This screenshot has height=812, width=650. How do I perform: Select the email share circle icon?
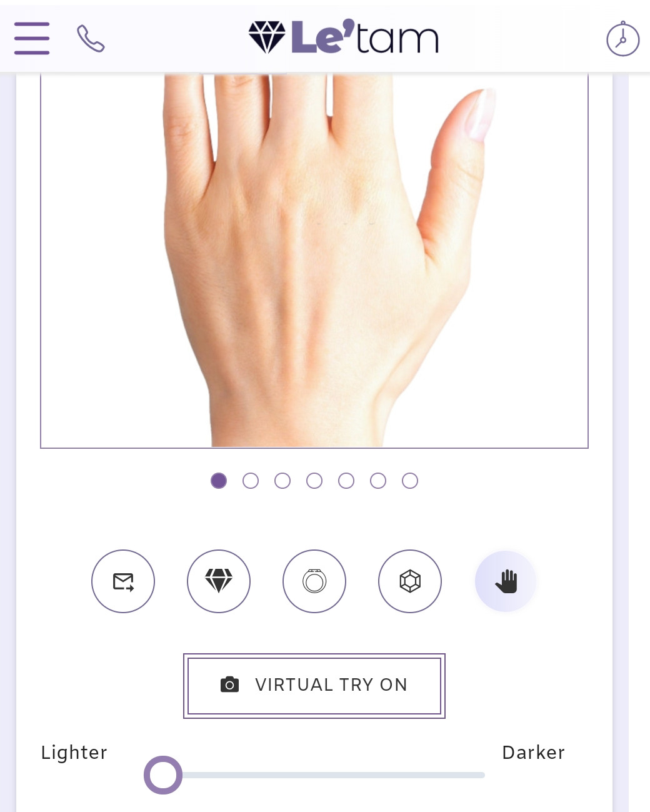(123, 581)
